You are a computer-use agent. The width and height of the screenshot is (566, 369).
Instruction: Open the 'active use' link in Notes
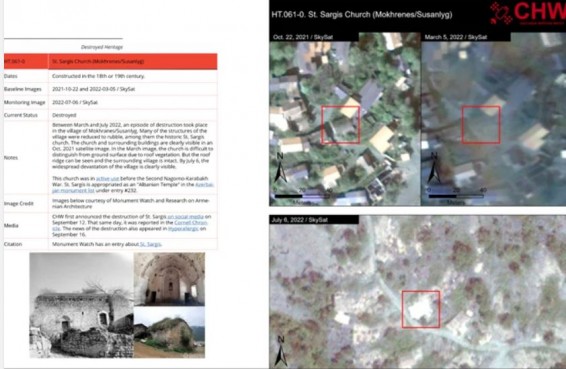point(108,178)
